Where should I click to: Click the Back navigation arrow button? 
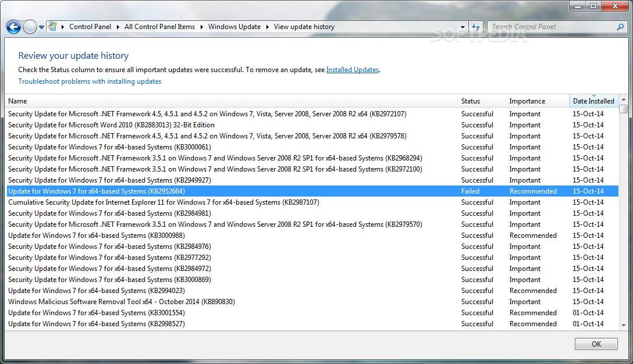[x=13, y=27]
